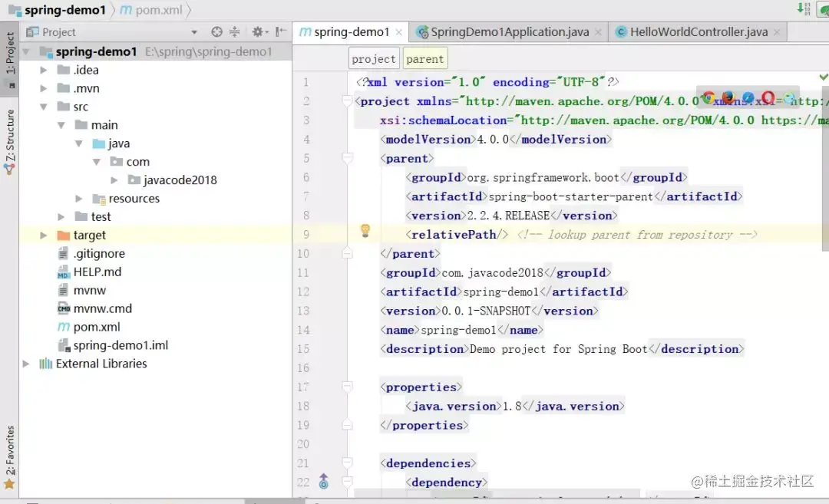Open the 2: Favorites tool window tab

point(9,457)
